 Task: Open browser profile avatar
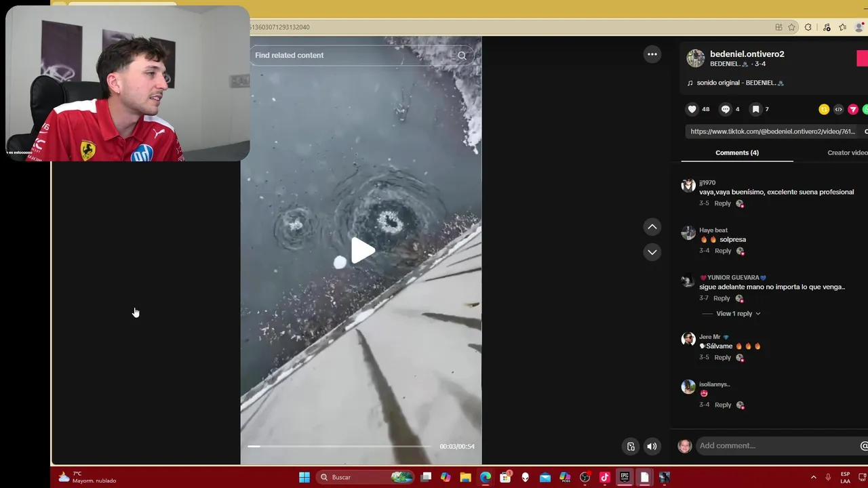point(859,27)
